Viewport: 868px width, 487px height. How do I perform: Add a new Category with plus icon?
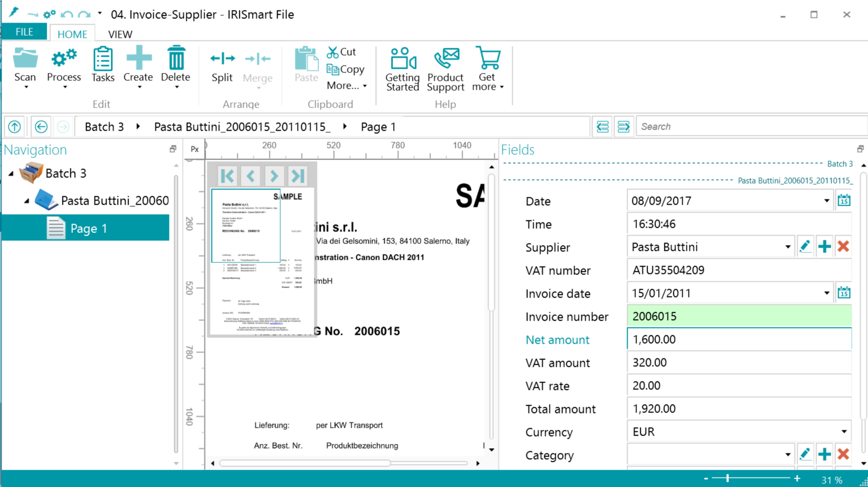[824, 454]
